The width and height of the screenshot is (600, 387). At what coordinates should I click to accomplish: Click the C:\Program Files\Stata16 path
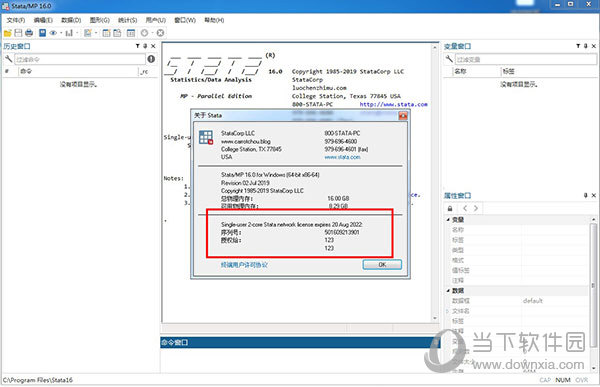coord(38,380)
